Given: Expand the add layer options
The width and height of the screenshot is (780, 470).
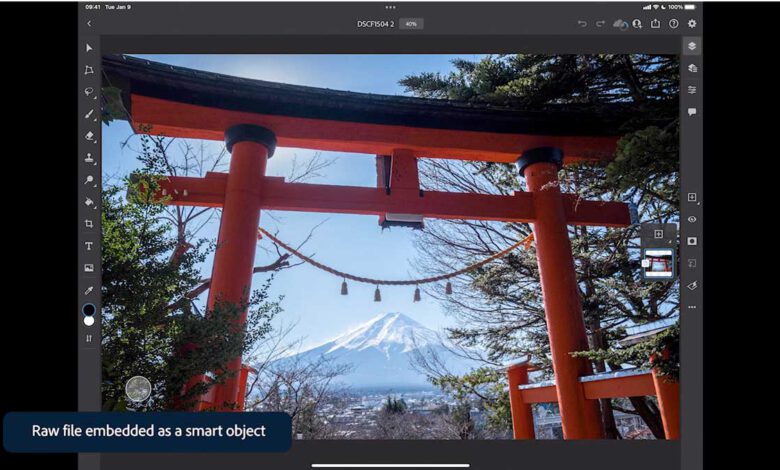Looking at the screenshot, I should pos(692,197).
